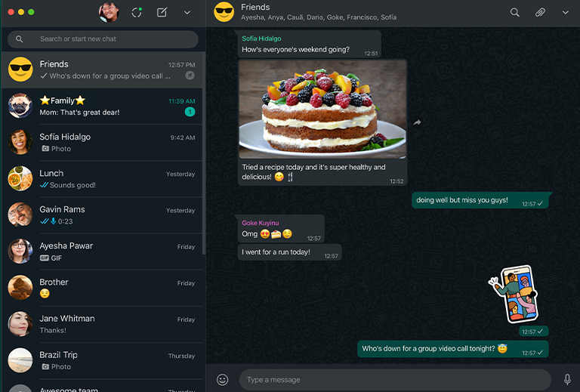Click the macOS green fullscreen button
This screenshot has height=392, width=580.
(31, 12)
